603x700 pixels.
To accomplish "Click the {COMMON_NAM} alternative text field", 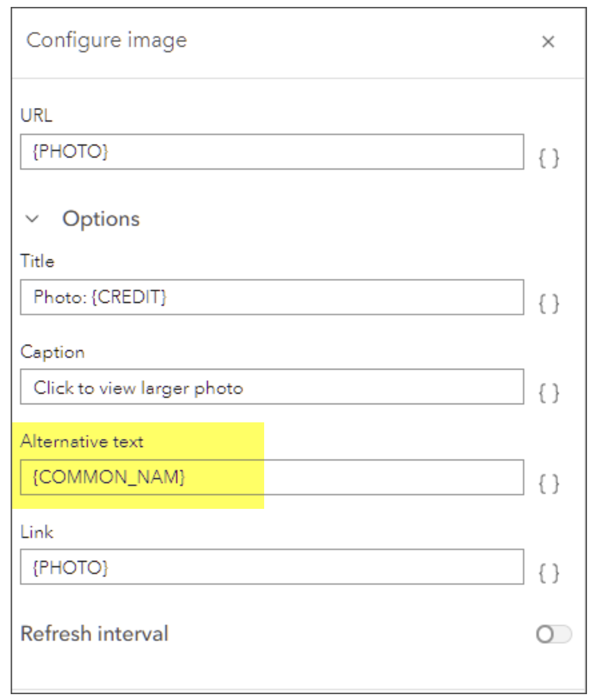I will pyautogui.click(x=272, y=477).
